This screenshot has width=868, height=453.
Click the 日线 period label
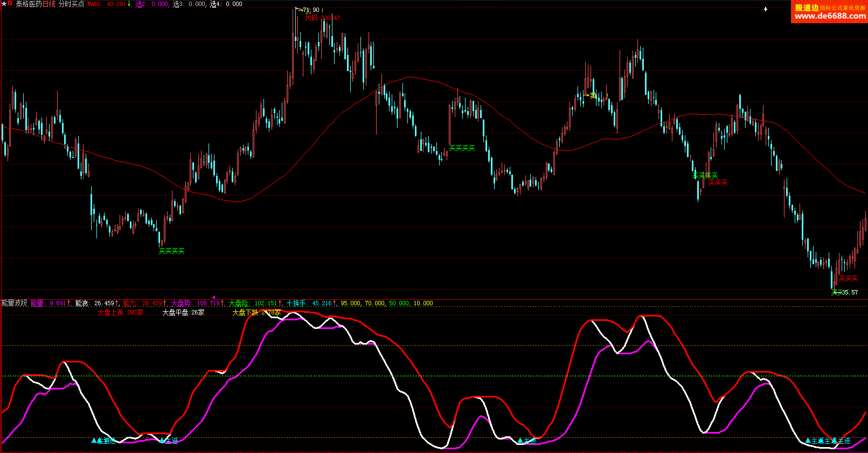(49, 4)
